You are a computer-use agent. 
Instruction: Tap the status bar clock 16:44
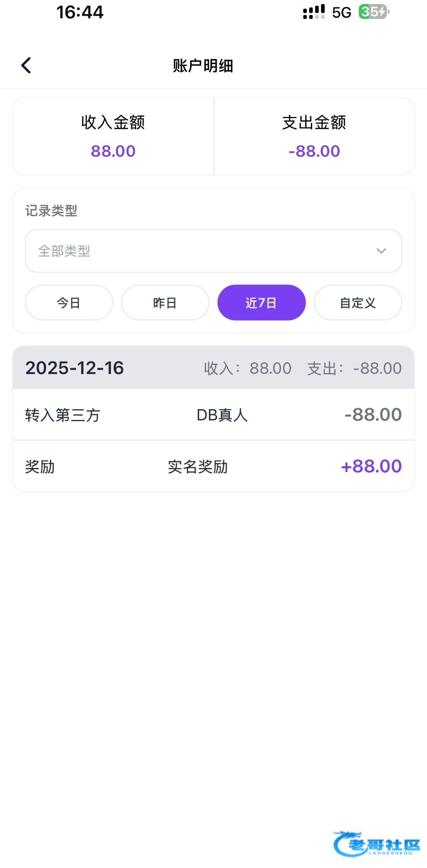click(80, 12)
